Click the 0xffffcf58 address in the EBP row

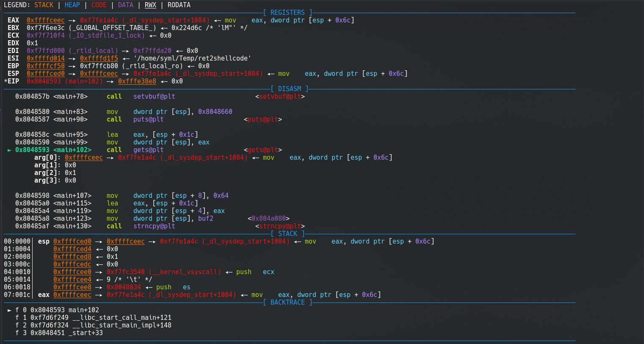(x=46, y=66)
